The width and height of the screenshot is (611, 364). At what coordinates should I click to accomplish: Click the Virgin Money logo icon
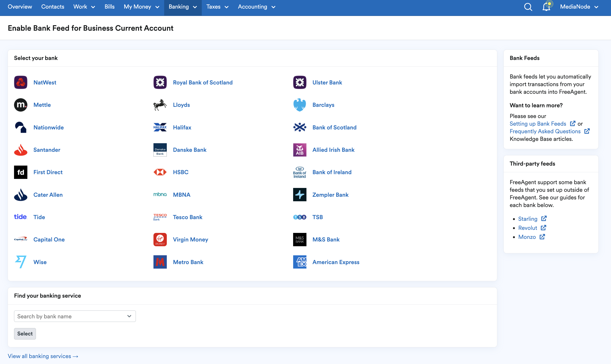click(x=160, y=240)
